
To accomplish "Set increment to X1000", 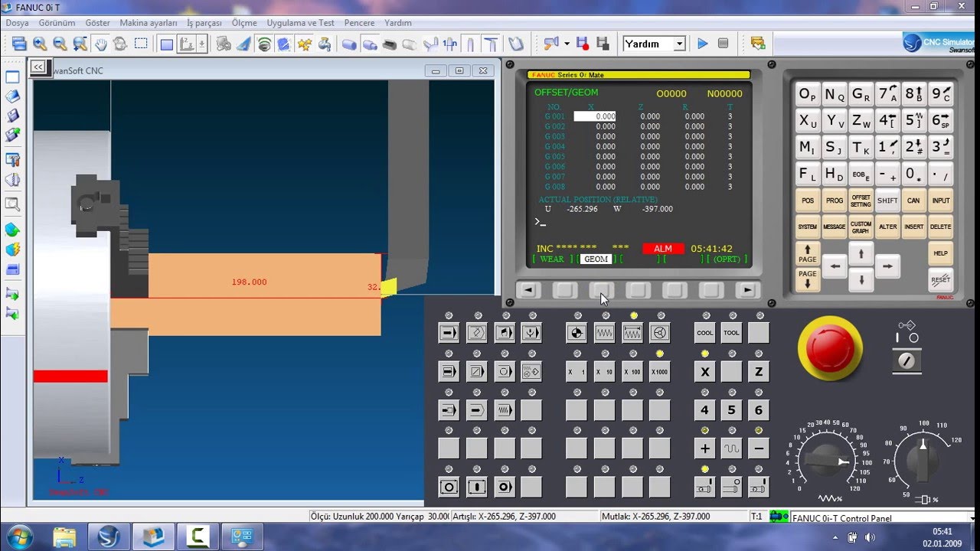I will point(659,372).
